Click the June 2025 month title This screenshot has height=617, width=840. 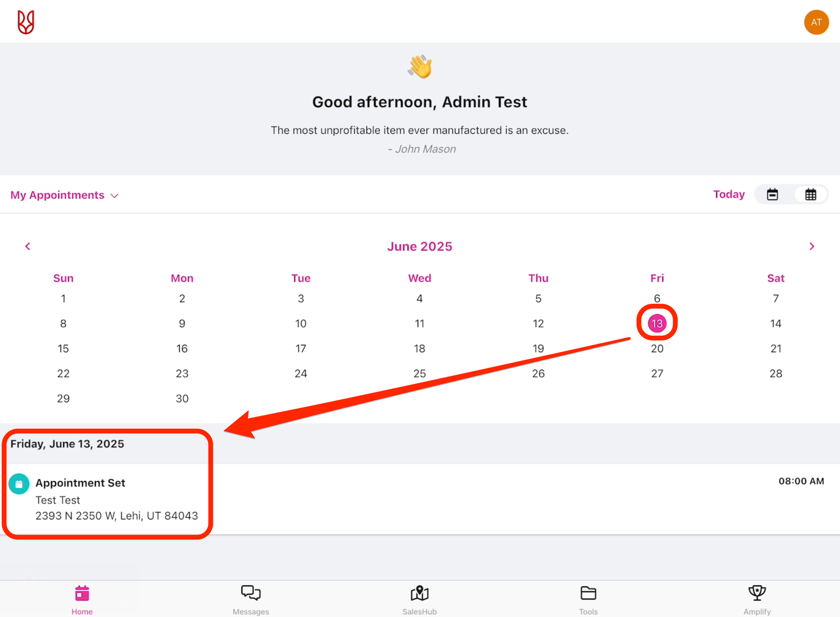click(419, 247)
